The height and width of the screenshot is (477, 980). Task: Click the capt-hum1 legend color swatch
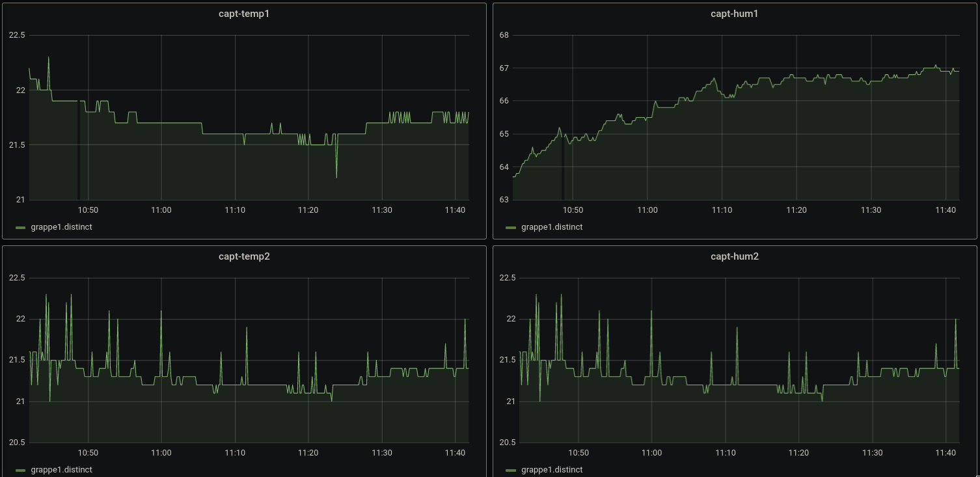point(511,228)
